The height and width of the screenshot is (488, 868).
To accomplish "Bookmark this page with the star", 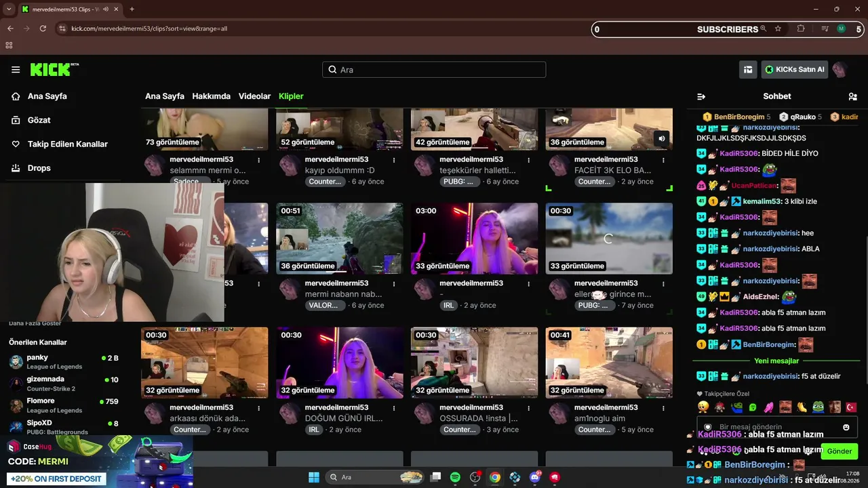I will [x=778, y=28].
